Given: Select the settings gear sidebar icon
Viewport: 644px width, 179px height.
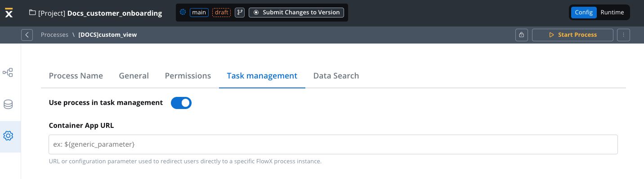Looking at the screenshot, I should point(8,136).
